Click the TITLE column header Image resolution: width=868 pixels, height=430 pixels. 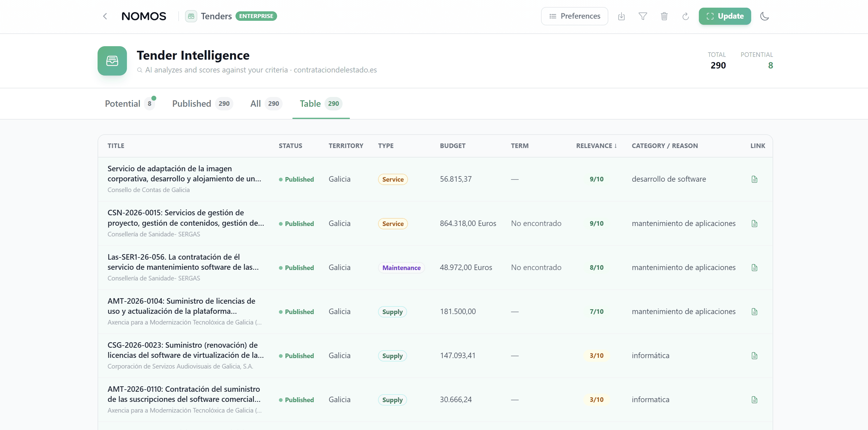[x=116, y=146]
